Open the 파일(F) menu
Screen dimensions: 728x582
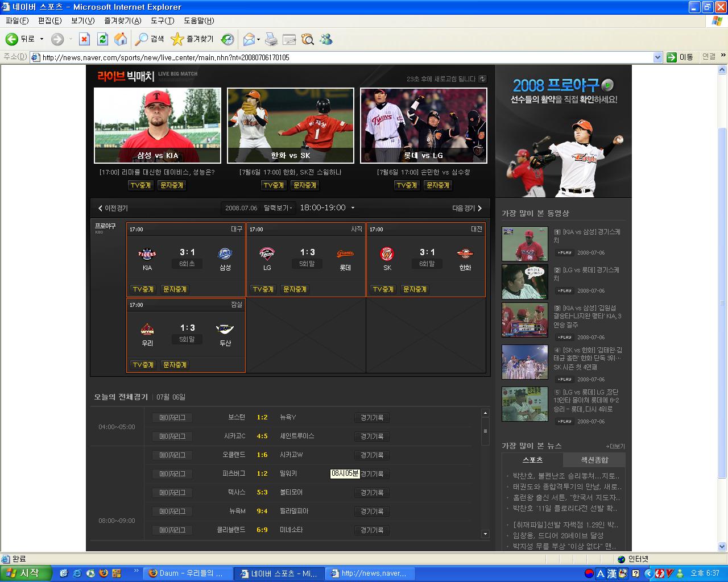17,21
